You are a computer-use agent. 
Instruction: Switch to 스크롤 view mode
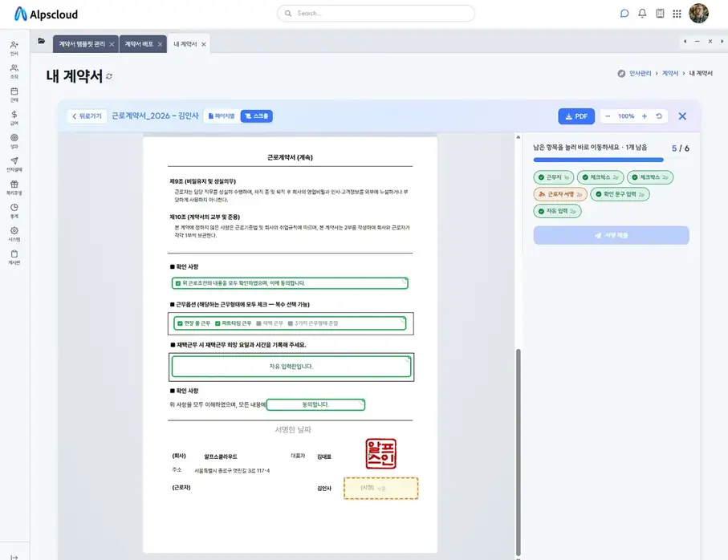pyautogui.click(x=257, y=116)
